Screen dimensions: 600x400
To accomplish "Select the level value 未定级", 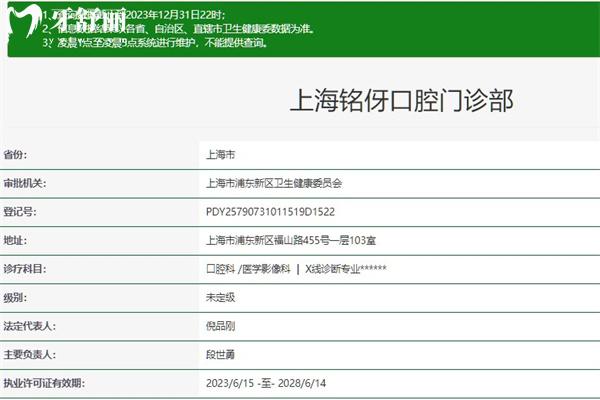I will pyautogui.click(x=220, y=297).
